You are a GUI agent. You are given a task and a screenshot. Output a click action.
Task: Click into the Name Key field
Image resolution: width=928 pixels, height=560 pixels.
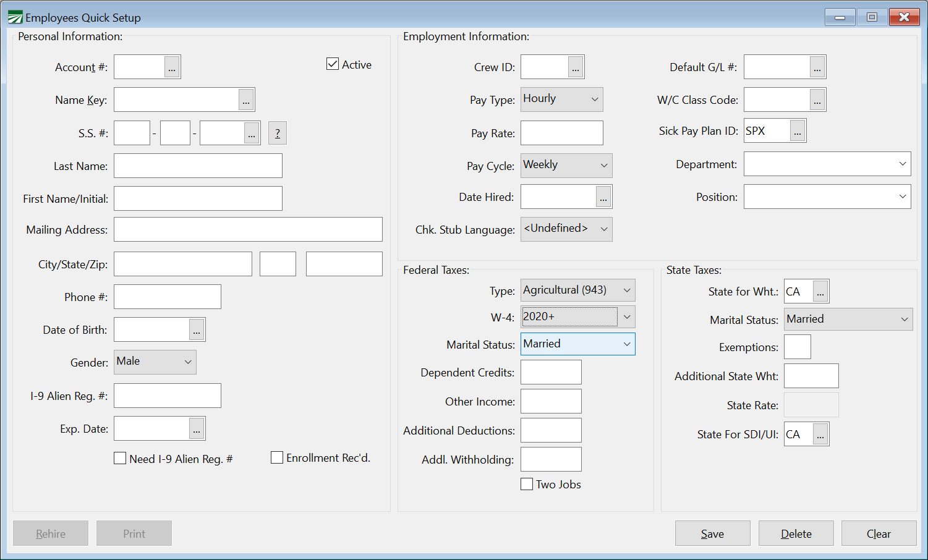[x=176, y=100]
